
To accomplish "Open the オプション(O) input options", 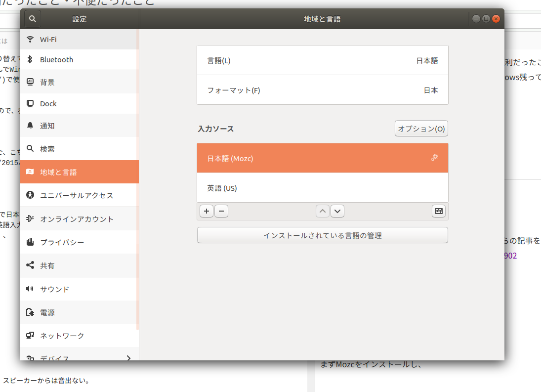I will (421, 128).
